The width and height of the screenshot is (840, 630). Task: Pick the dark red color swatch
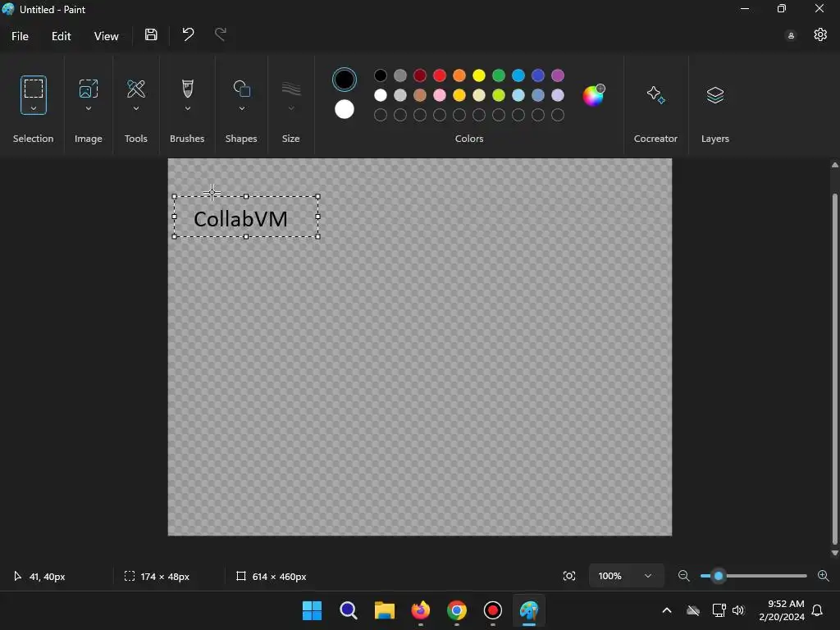(419, 75)
